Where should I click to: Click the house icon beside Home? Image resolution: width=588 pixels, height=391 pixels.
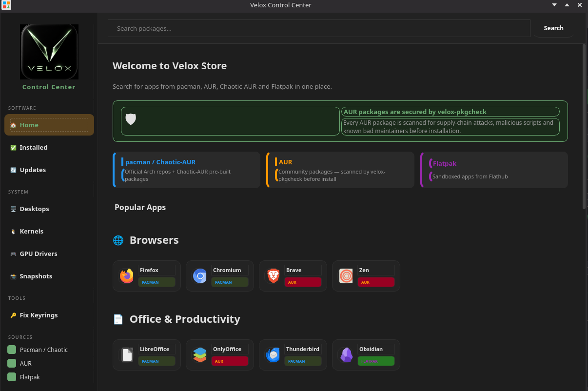[13, 125]
